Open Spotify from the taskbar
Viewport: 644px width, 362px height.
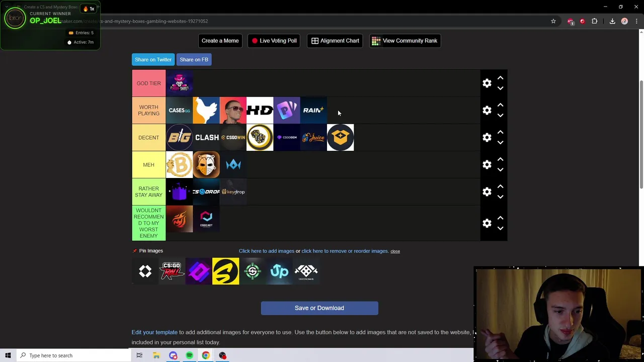coord(189,355)
